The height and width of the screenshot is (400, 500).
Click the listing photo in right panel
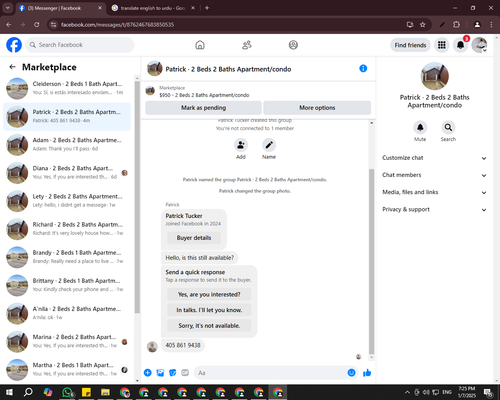[x=435, y=76]
